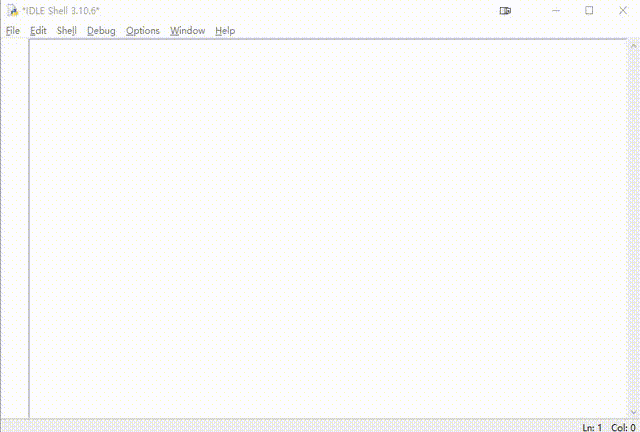Image resolution: width=640 pixels, height=432 pixels.
Task: Click inside the shell text area
Action: [328, 229]
